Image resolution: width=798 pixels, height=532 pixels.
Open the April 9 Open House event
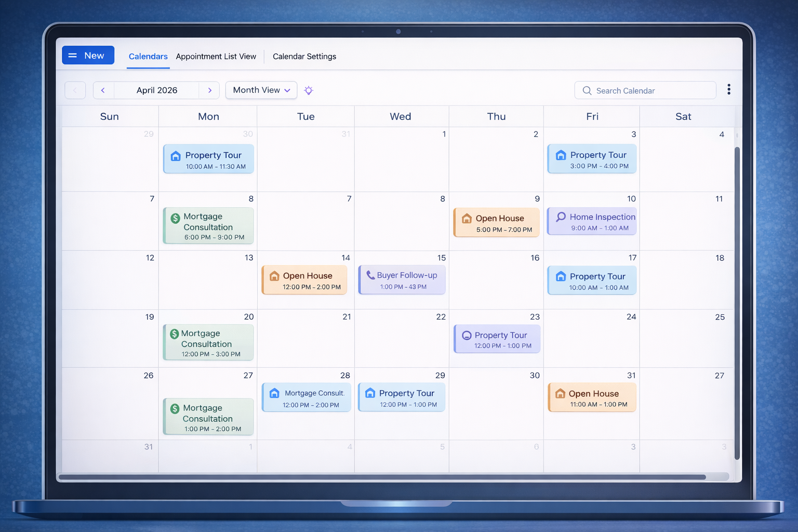pyautogui.click(x=496, y=222)
